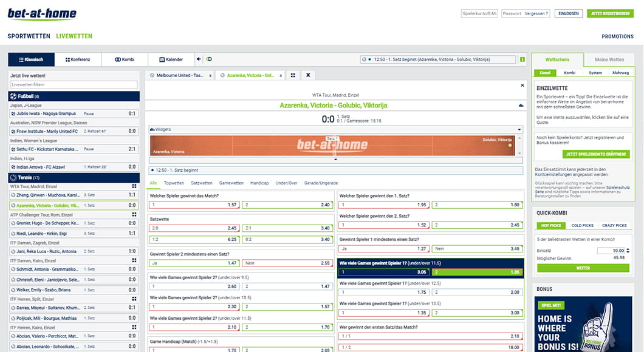Image resolution: width=644 pixels, height=352 pixels.
Task: Close the match detail panel
Action: point(522,86)
